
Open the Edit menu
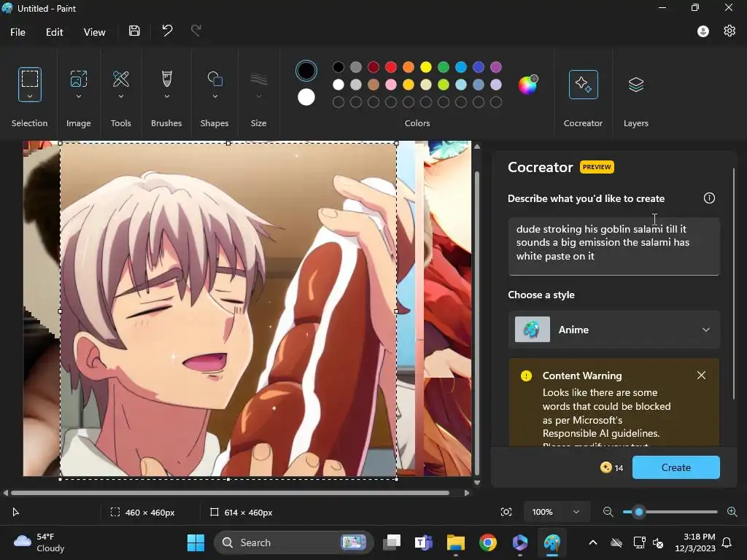pyautogui.click(x=54, y=32)
